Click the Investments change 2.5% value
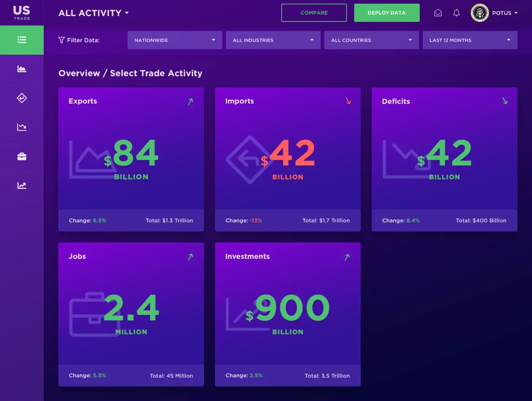Viewport: 532px width, 401px height. (x=256, y=376)
